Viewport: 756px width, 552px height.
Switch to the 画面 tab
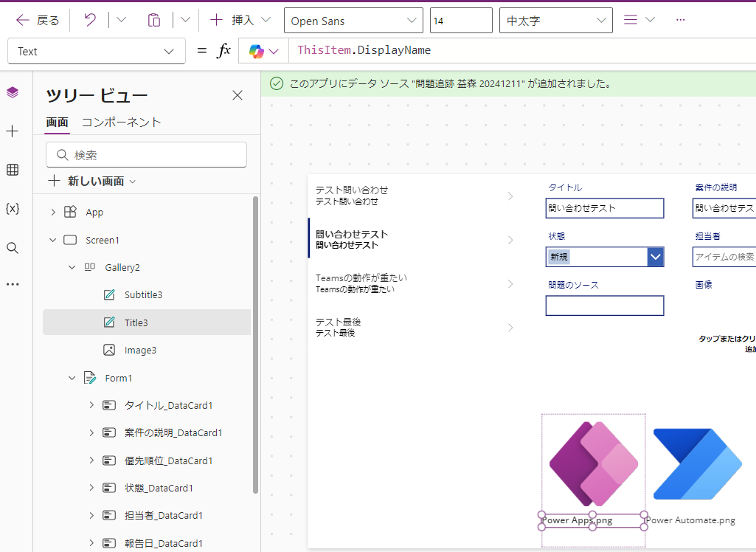click(x=57, y=122)
